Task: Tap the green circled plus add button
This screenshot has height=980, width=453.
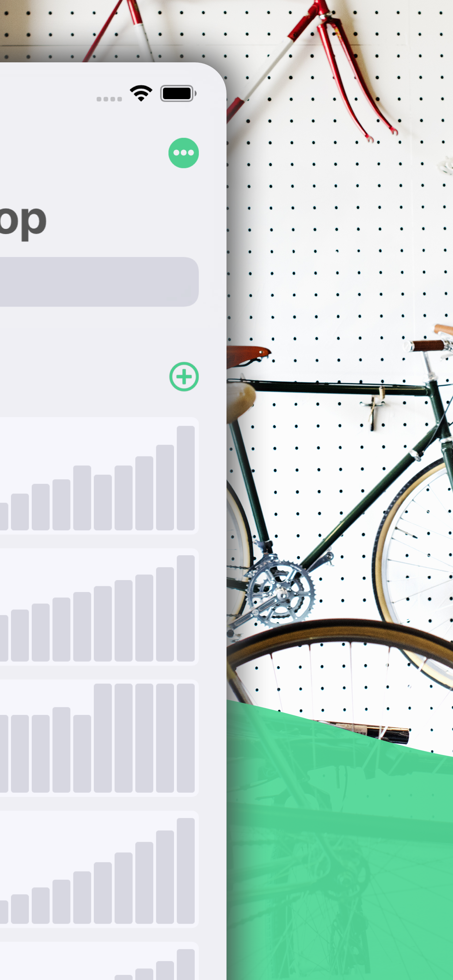Action: pyautogui.click(x=184, y=377)
